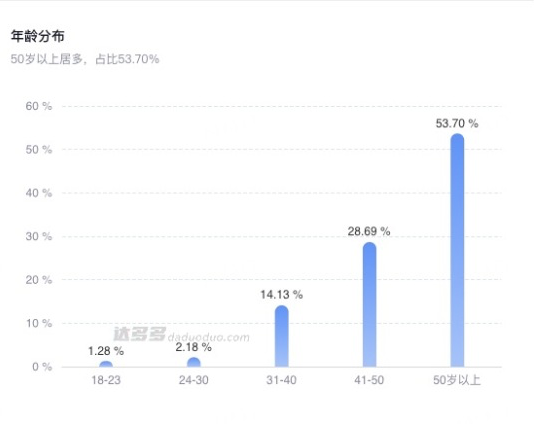
Task: Click the 50岁以上 bar
Action: pos(457,250)
